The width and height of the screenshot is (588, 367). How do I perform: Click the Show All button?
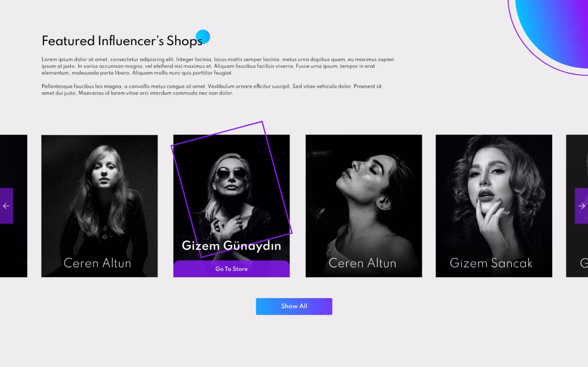[x=294, y=306]
